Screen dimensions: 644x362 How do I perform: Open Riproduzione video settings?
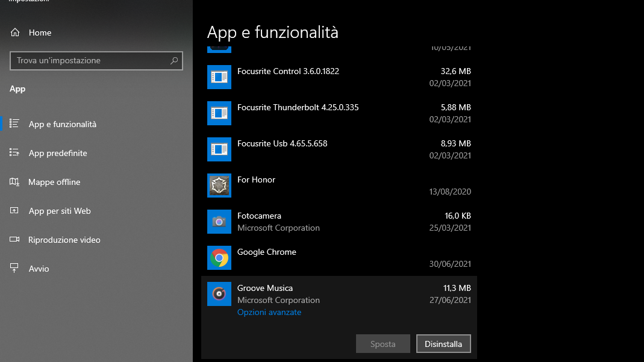[x=64, y=240]
